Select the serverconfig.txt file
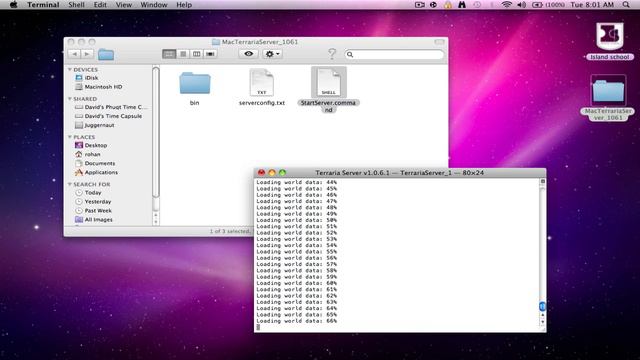The image size is (640, 360). click(262, 83)
